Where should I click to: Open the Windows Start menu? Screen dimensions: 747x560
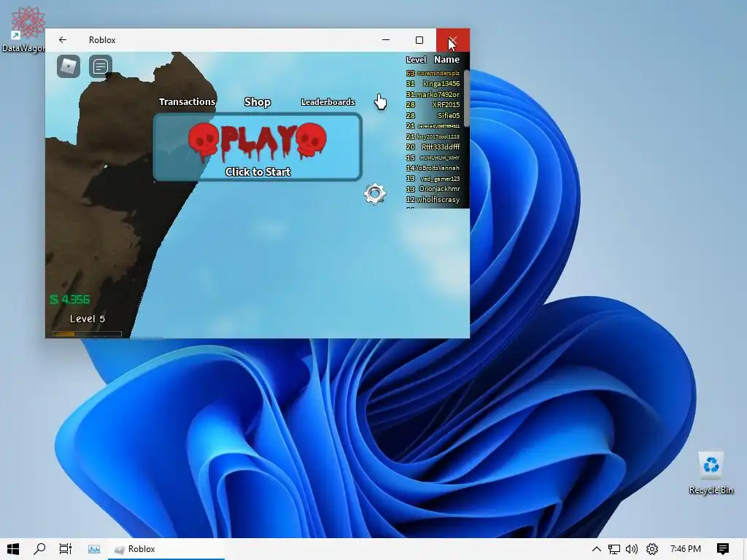pos(13,549)
